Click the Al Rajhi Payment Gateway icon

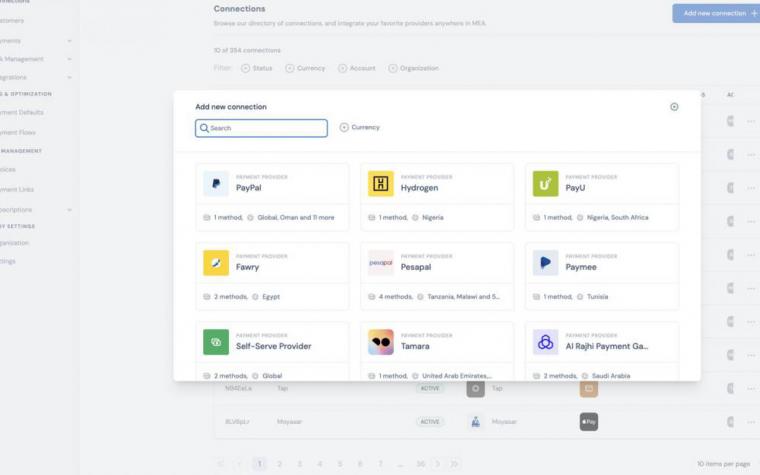[545, 342]
